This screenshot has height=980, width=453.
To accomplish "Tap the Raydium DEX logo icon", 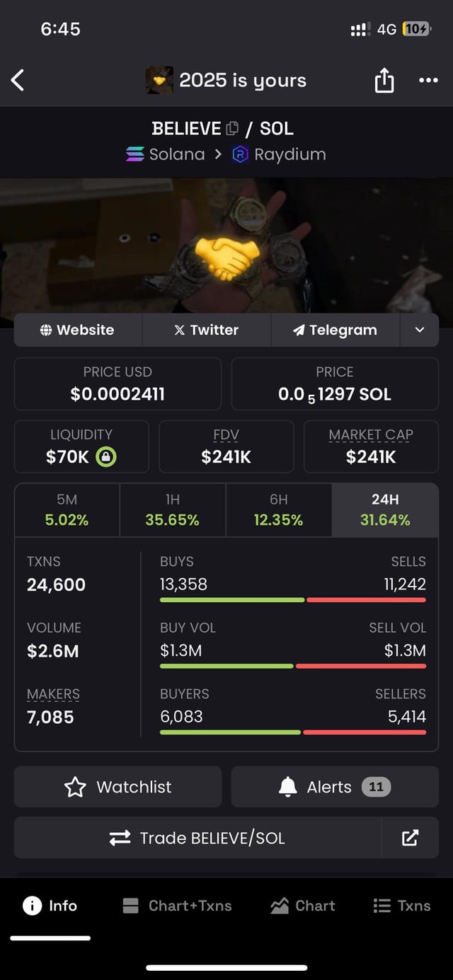I will tap(241, 154).
